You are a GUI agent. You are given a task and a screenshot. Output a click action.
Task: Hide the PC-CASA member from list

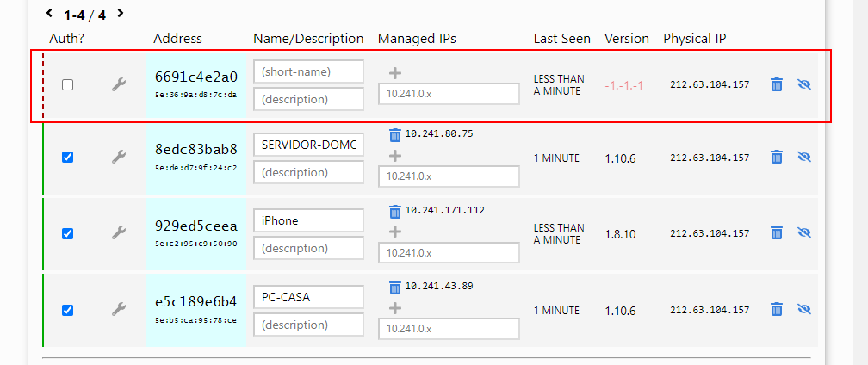coord(805,309)
